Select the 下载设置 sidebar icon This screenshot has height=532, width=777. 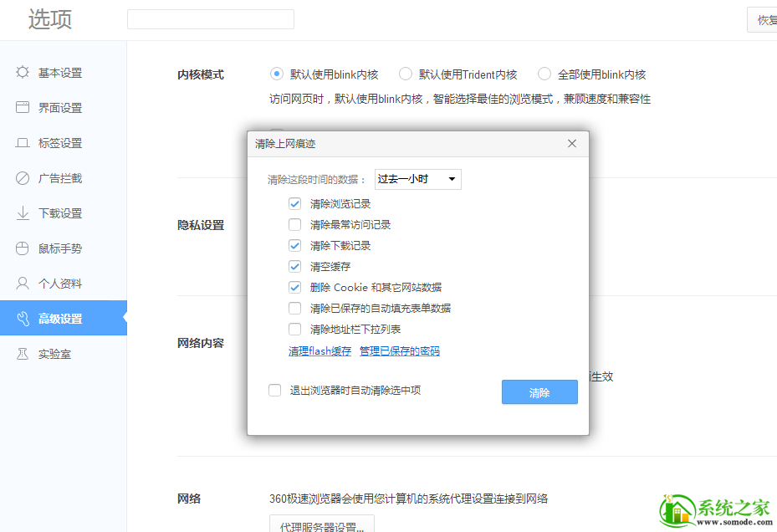tap(23, 212)
